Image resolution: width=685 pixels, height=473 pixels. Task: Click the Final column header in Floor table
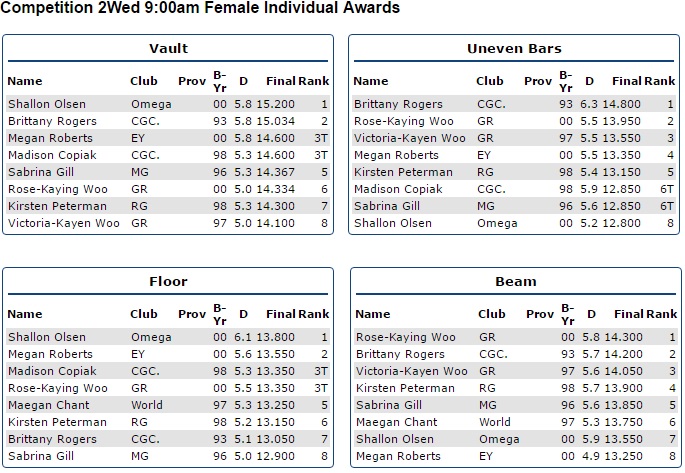point(280,314)
